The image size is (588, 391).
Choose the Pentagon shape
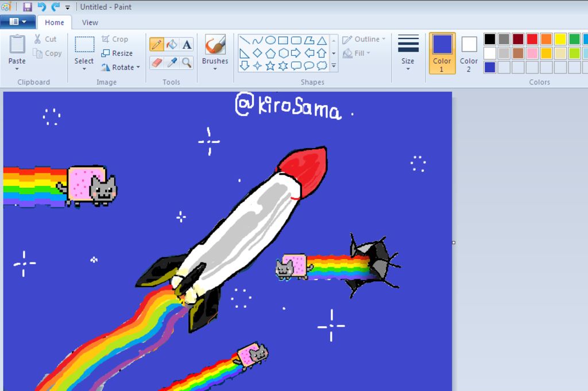tap(270, 53)
